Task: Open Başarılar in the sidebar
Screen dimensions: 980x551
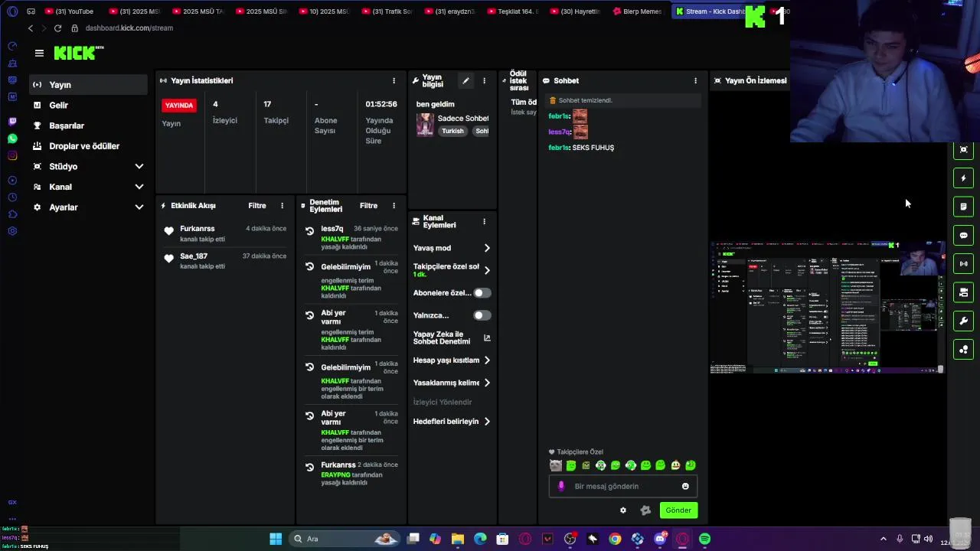Action: (x=89, y=126)
